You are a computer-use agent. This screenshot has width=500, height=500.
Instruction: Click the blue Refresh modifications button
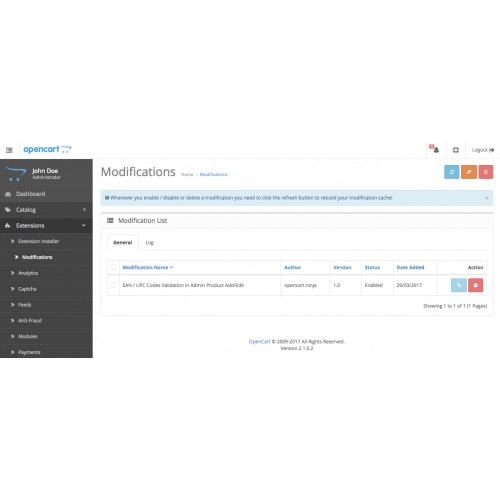click(x=452, y=172)
